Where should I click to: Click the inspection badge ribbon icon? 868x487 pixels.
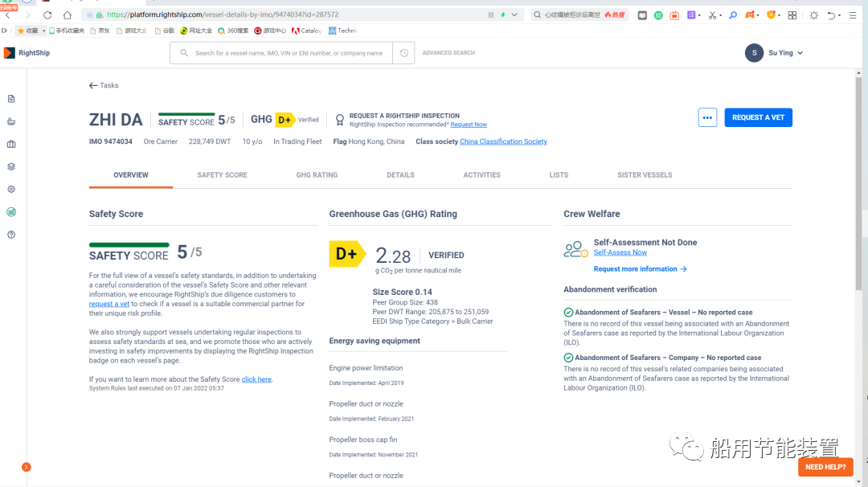340,120
